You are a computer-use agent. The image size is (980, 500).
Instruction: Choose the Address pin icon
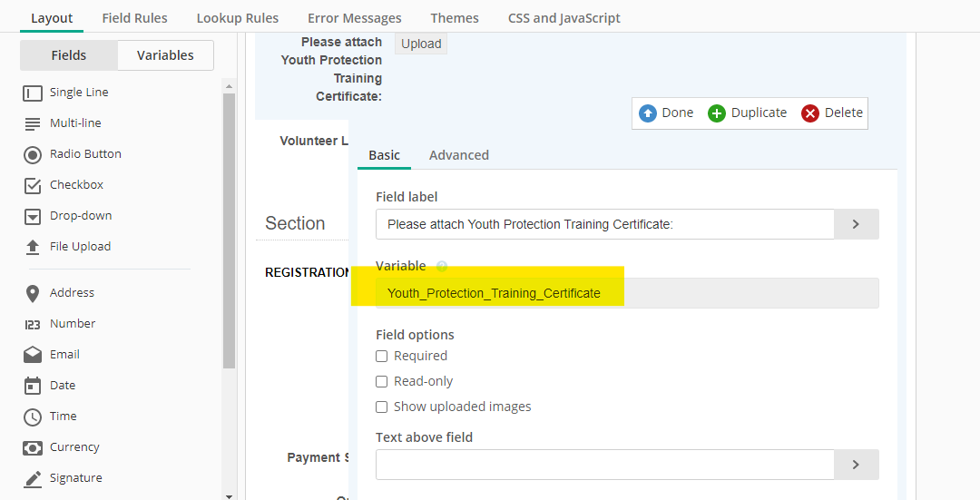[33, 293]
